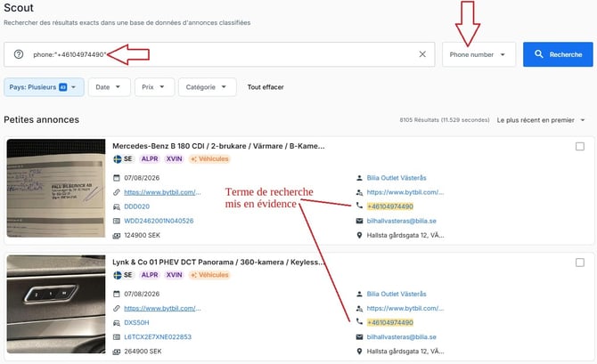Open the bytbil.com listing URL in Mercedes card
The width and height of the screenshot is (597, 364).
162,192
